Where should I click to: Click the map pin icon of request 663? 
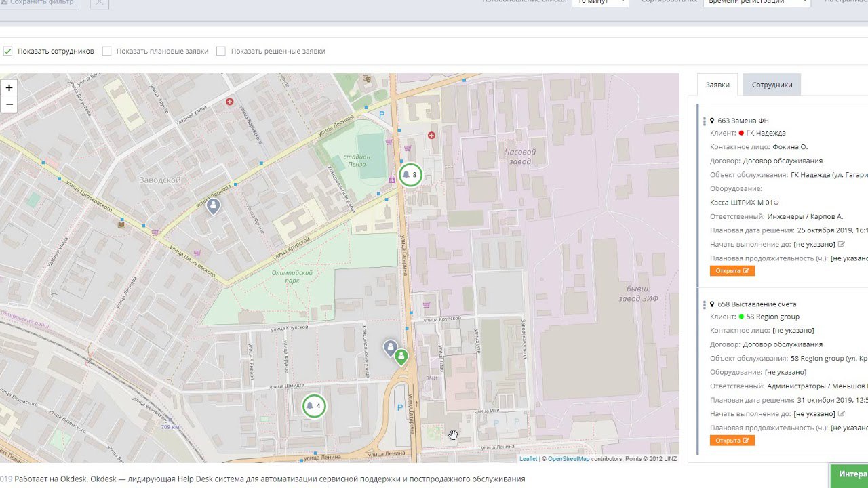712,121
